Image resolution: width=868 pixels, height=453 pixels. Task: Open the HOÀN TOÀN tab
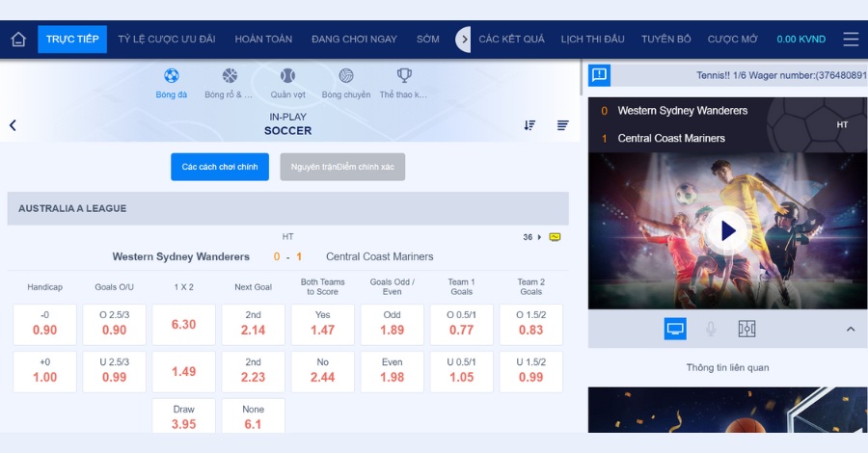click(263, 40)
